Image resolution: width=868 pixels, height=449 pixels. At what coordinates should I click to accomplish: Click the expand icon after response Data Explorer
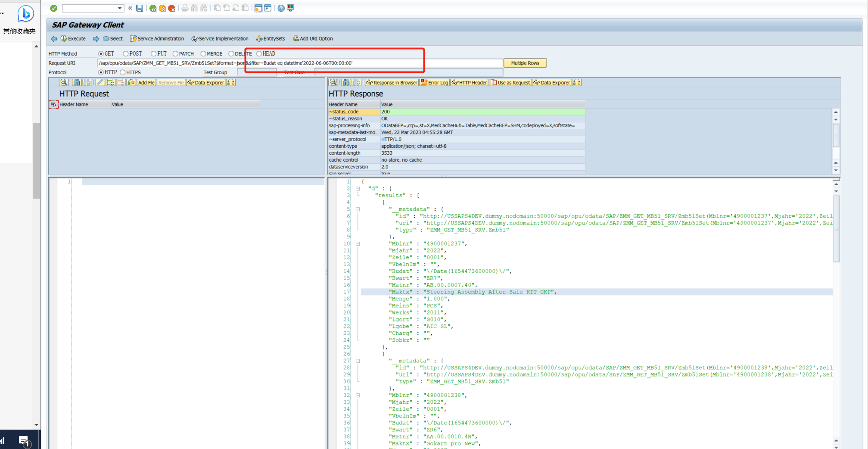tap(577, 82)
